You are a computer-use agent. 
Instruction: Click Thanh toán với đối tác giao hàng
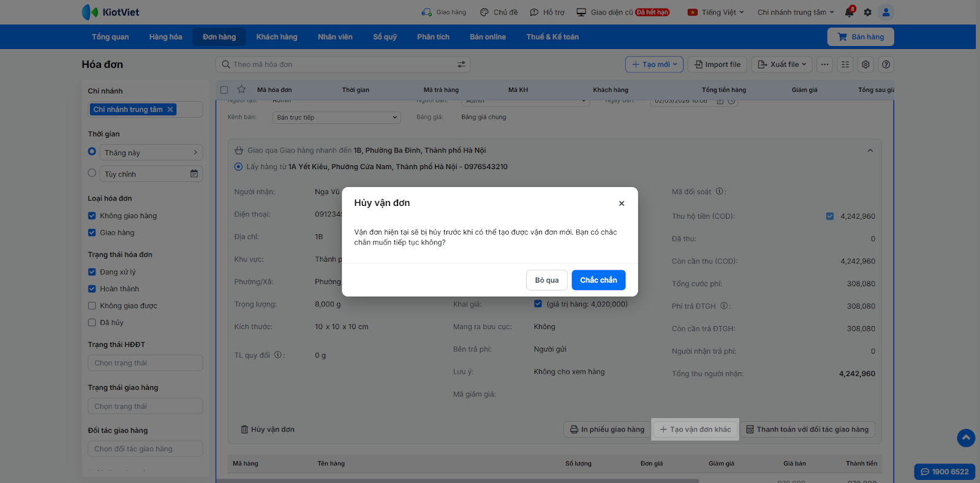[x=807, y=430]
